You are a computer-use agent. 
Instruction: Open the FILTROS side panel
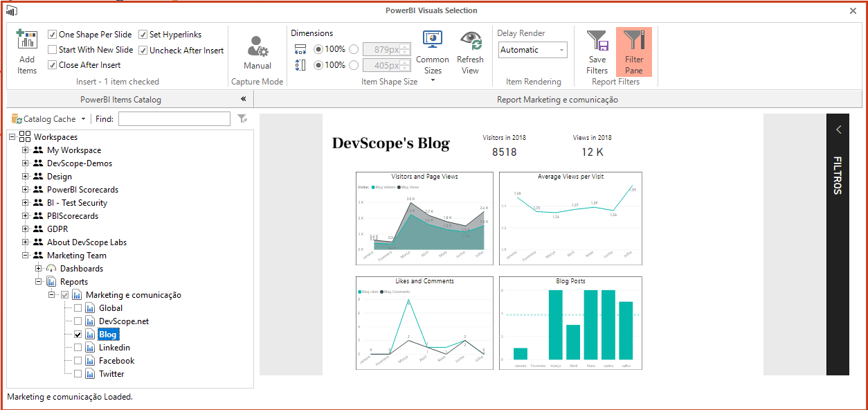(838, 129)
